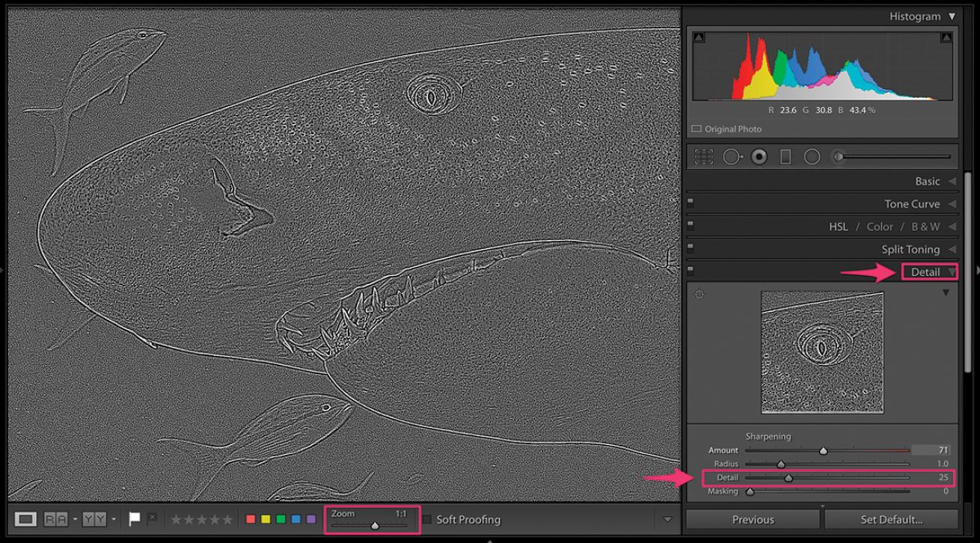Screen dimensions: 980x543
Task: Click the Loupe view icon in toolbar
Action: [25, 519]
